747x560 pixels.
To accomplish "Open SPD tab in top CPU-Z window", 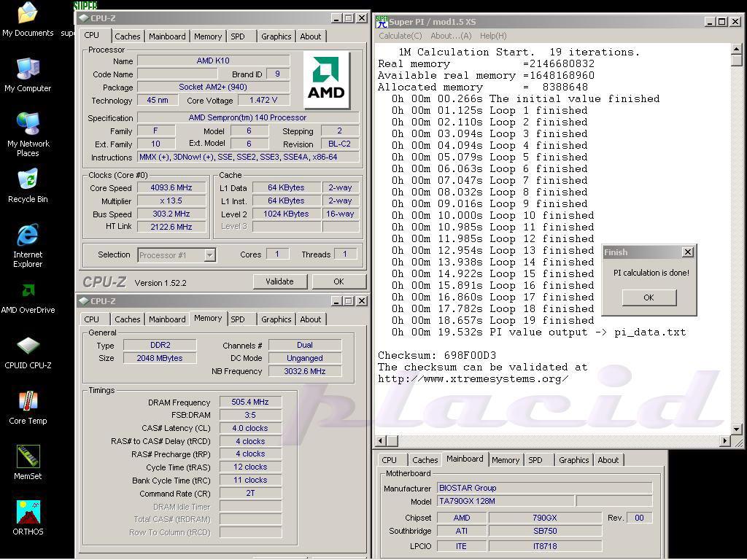I will tap(238, 36).
